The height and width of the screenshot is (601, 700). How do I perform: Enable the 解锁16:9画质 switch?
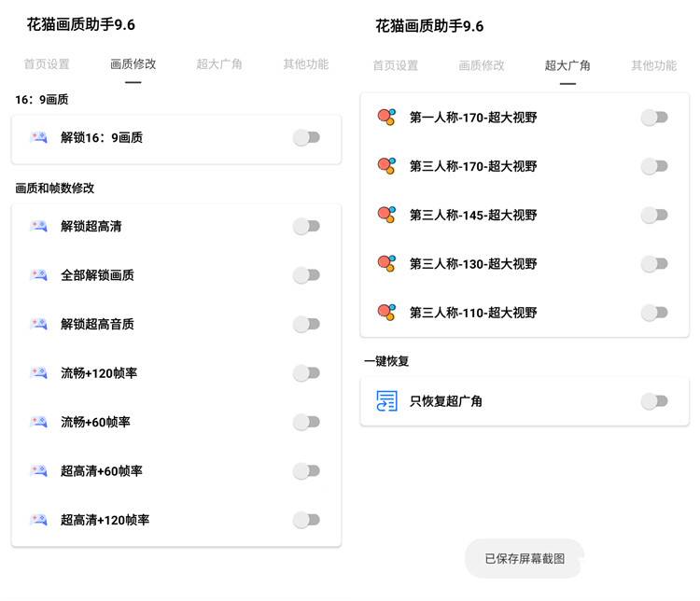(307, 137)
